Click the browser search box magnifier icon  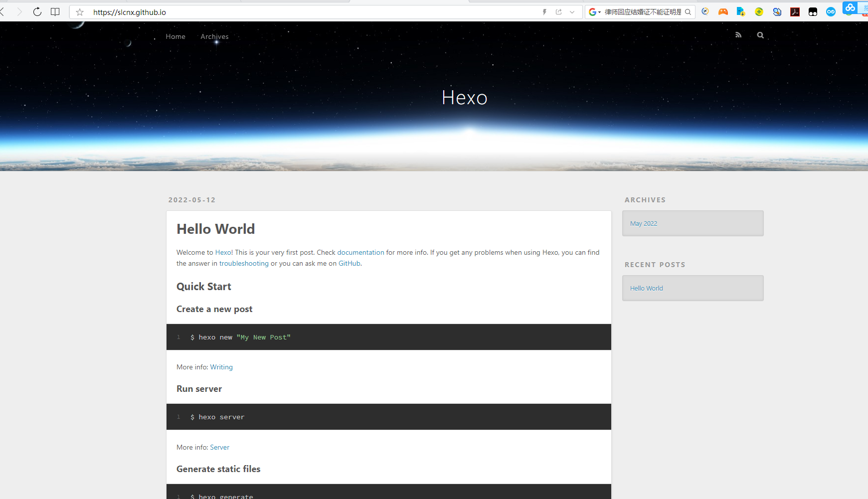coord(688,12)
